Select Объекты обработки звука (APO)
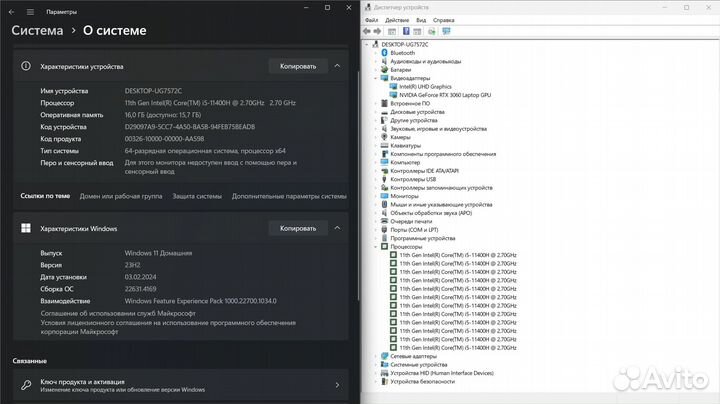Screen dimensions: 720x404 tap(431, 213)
